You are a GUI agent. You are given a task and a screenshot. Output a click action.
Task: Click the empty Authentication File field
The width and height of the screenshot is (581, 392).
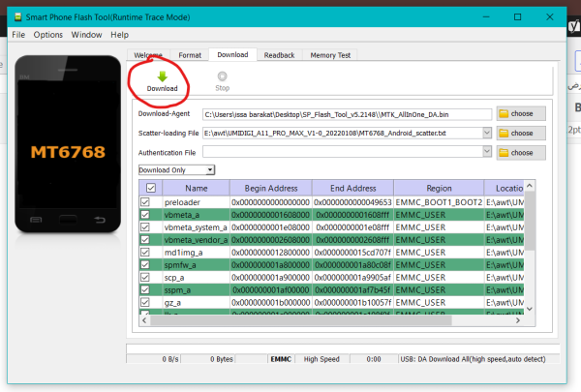coord(343,152)
